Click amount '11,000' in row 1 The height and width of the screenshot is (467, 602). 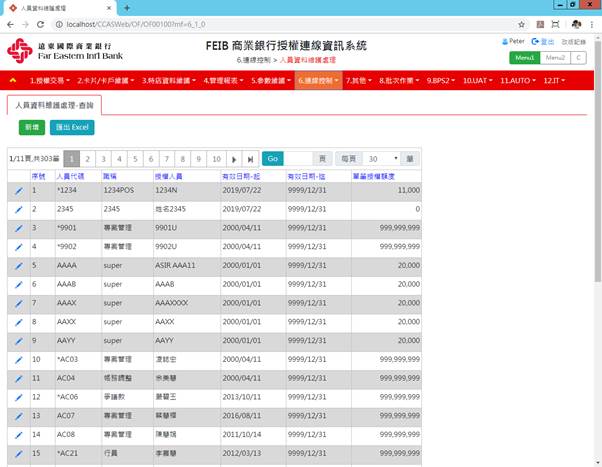click(x=408, y=190)
